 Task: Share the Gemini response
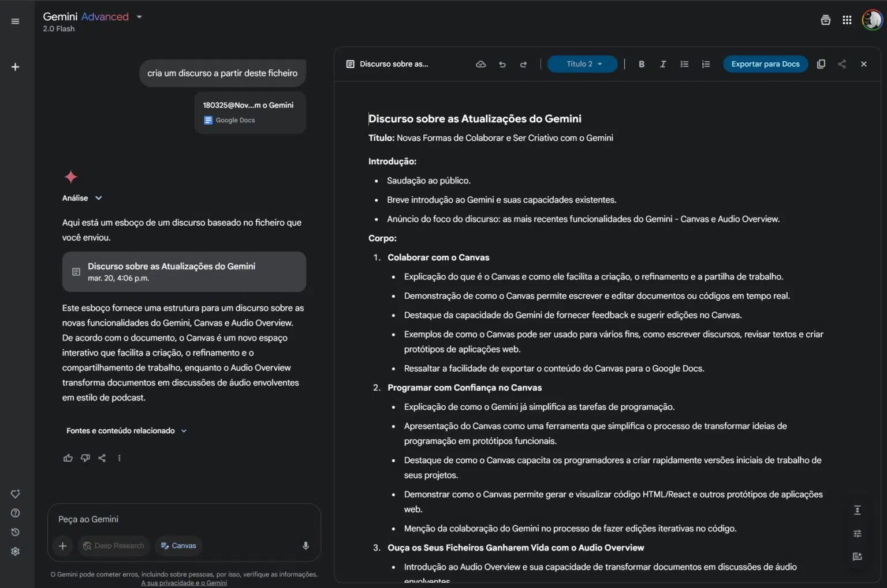[102, 458]
